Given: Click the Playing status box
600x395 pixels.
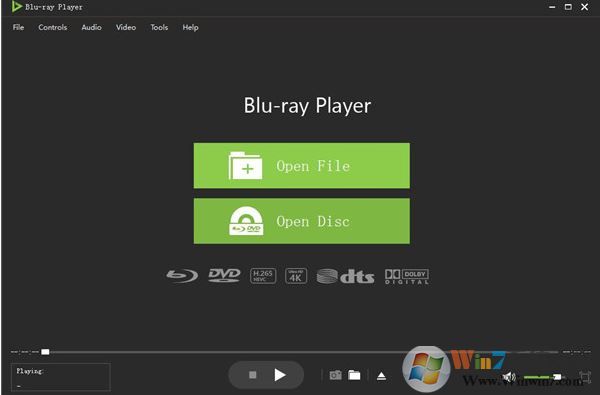Looking at the screenshot, I should [61, 377].
